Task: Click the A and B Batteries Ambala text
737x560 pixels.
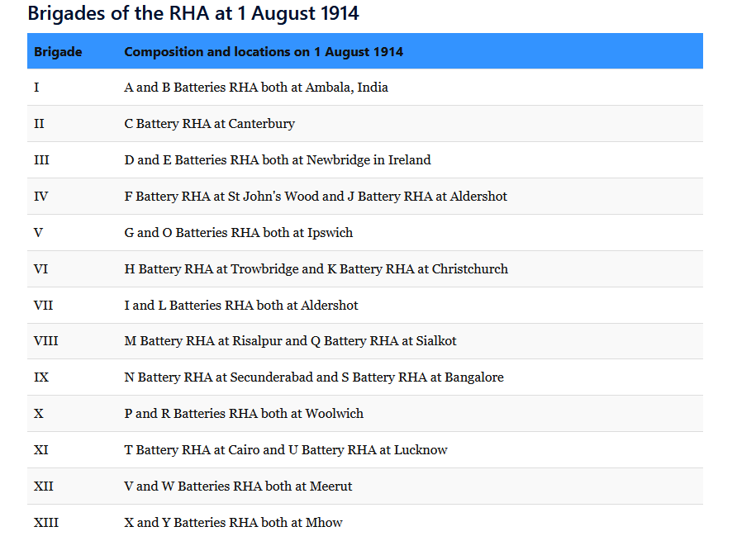Action: [x=256, y=88]
